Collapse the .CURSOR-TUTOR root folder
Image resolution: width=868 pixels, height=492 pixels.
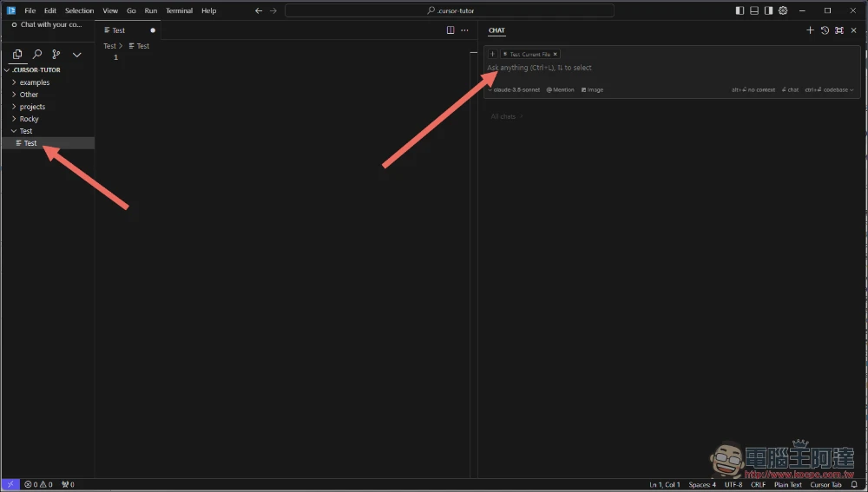click(x=48, y=69)
